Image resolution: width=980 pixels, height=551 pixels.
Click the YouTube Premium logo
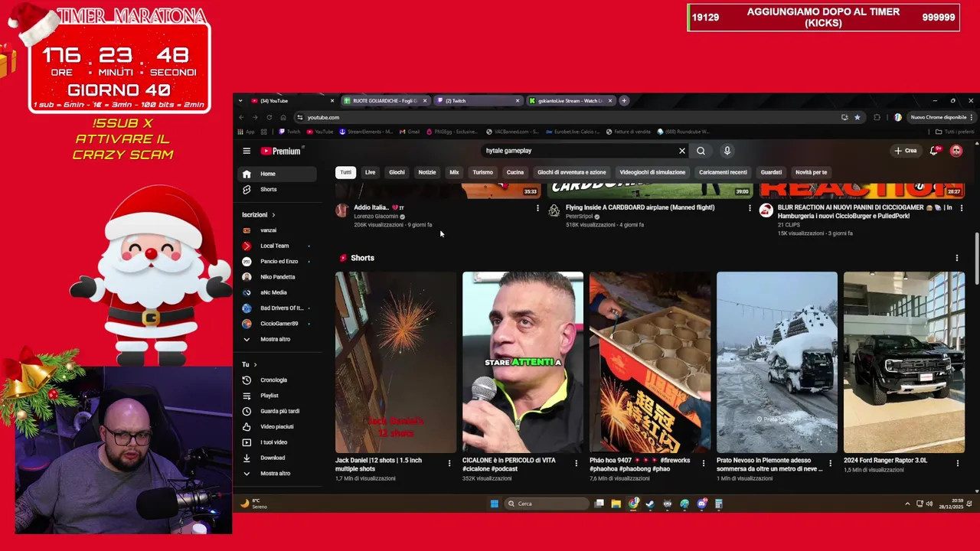click(x=282, y=151)
